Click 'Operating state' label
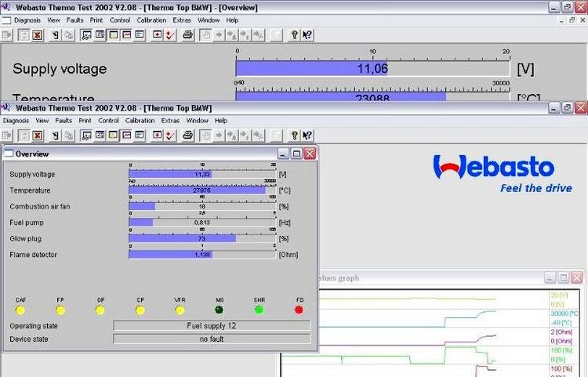This screenshot has height=377, width=588. click(x=34, y=325)
